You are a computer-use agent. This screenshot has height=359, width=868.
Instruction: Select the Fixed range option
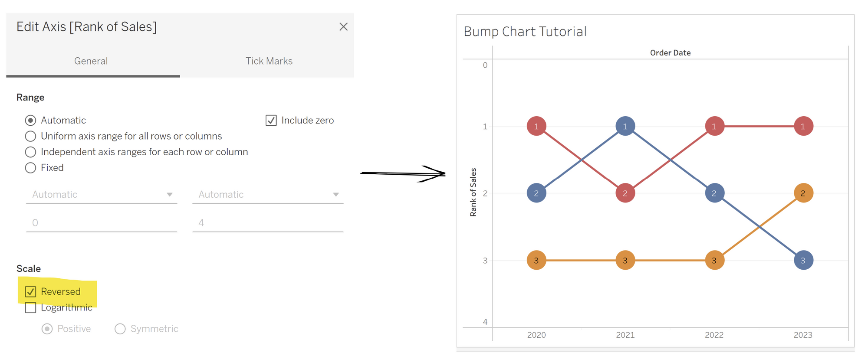[30, 168]
